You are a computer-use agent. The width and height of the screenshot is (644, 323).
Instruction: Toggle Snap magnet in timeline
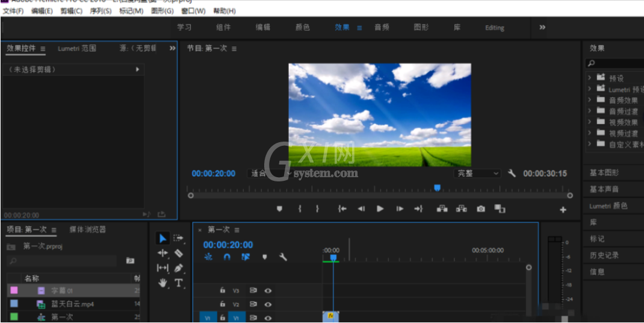click(227, 257)
